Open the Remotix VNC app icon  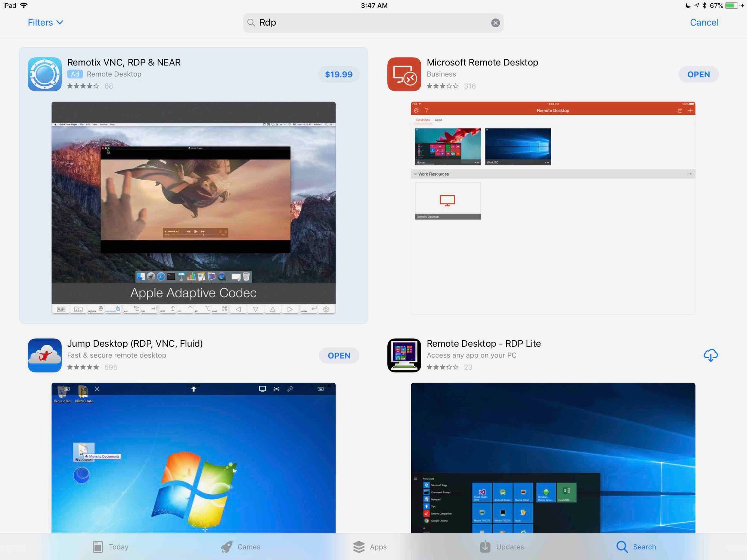44,74
